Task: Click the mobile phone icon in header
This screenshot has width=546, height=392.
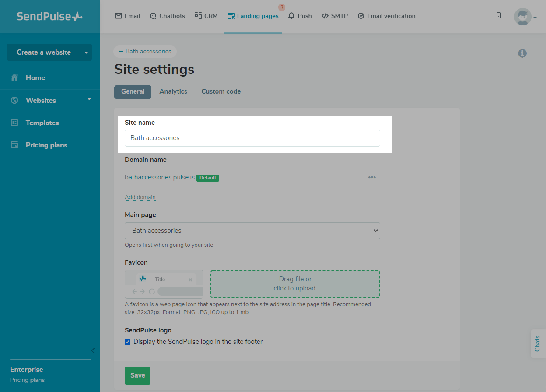Action: pos(499,15)
